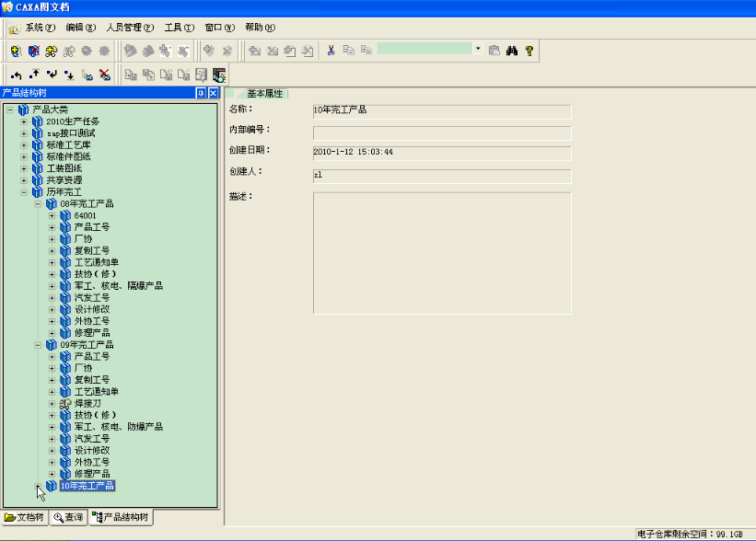Click the 名称 input field
The image size is (756, 541).
(x=442, y=111)
